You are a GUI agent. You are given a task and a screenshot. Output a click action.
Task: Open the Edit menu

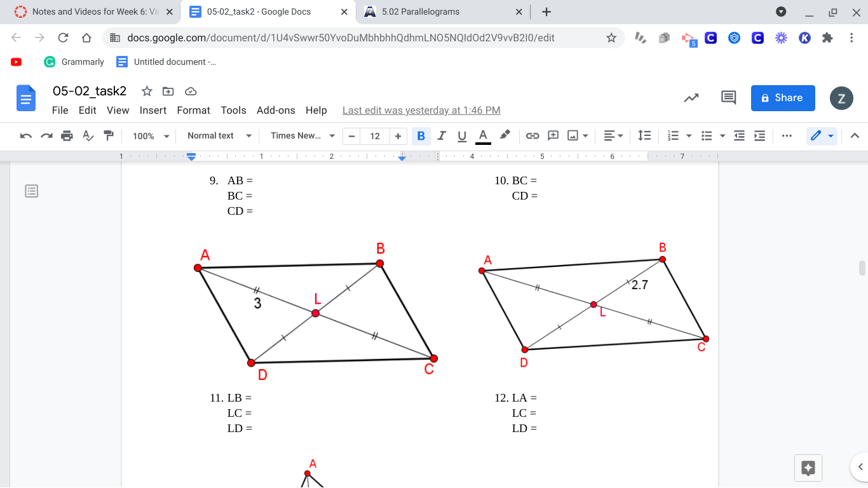[88, 110]
